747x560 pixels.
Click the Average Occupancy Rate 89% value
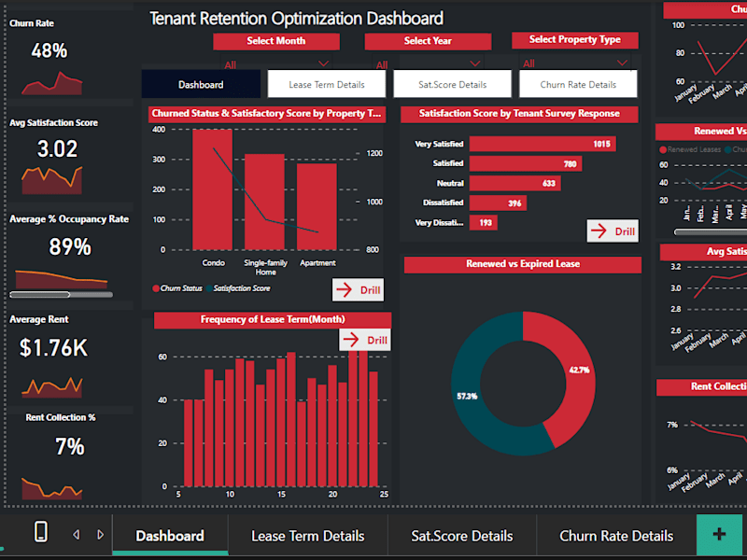69,246
